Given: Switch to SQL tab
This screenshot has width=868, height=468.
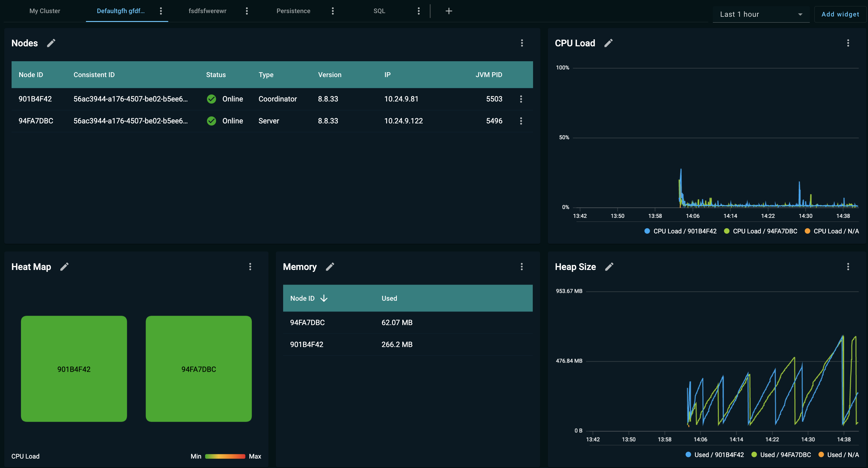Looking at the screenshot, I should point(379,11).
